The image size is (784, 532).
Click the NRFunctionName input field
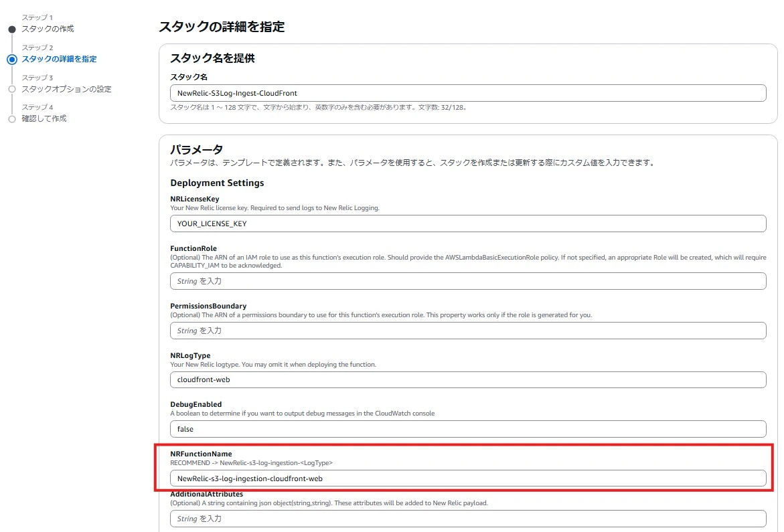(x=468, y=478)
